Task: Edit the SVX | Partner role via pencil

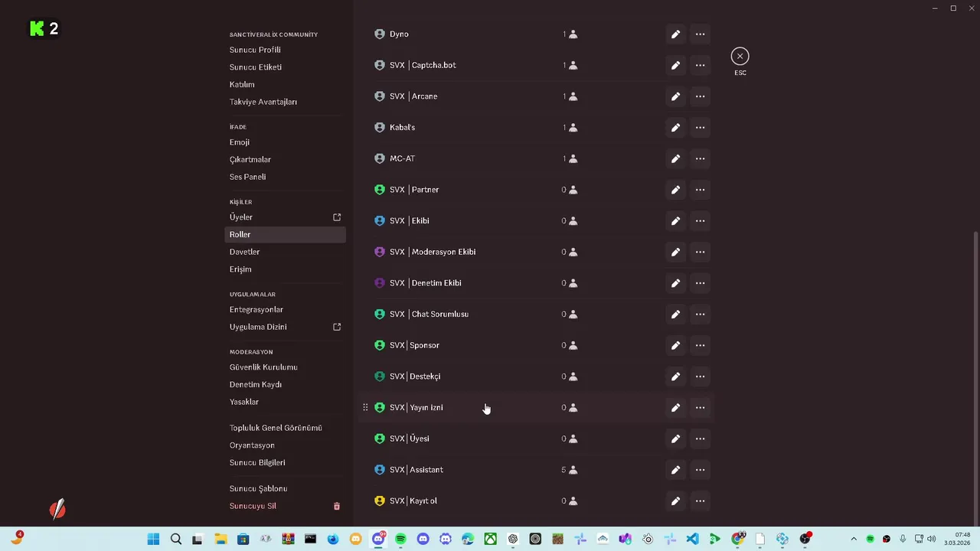Action: (675, 190)
